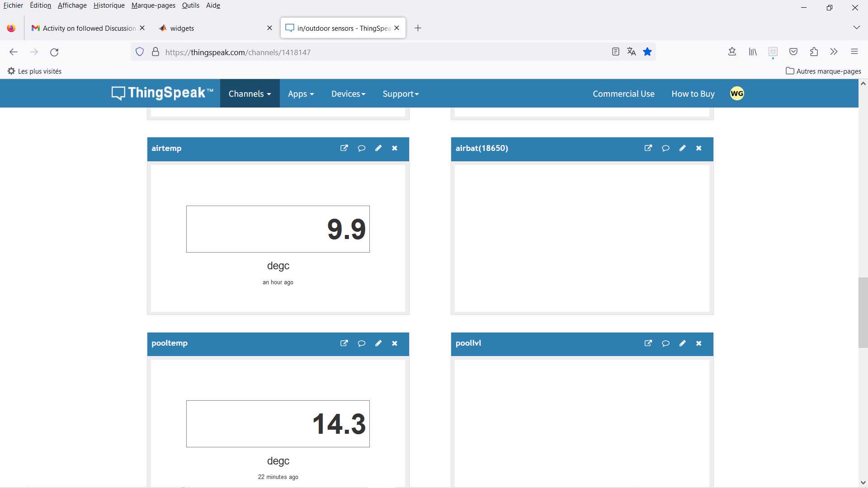This screenshot has width=868, height=488.
Task: Click pencil edit icon on poollvl
Action: click(x=682, y=343)
